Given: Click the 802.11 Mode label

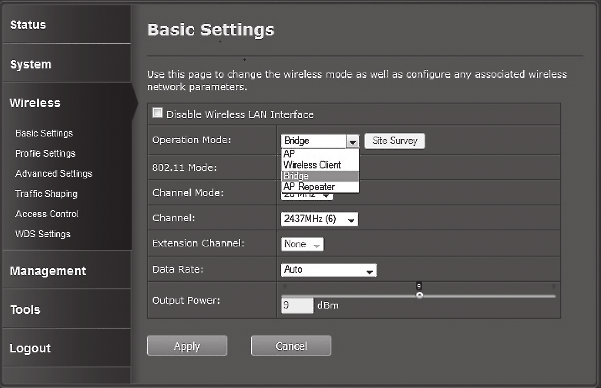Looking at the screenshot, I should [x=184, y=168].
